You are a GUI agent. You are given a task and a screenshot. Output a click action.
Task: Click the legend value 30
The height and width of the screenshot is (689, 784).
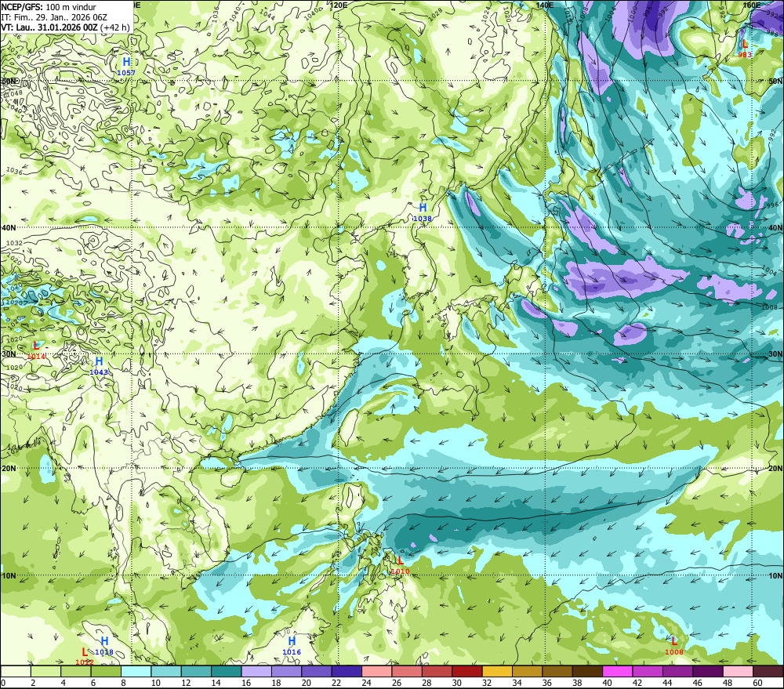click(x=456, y=683)
